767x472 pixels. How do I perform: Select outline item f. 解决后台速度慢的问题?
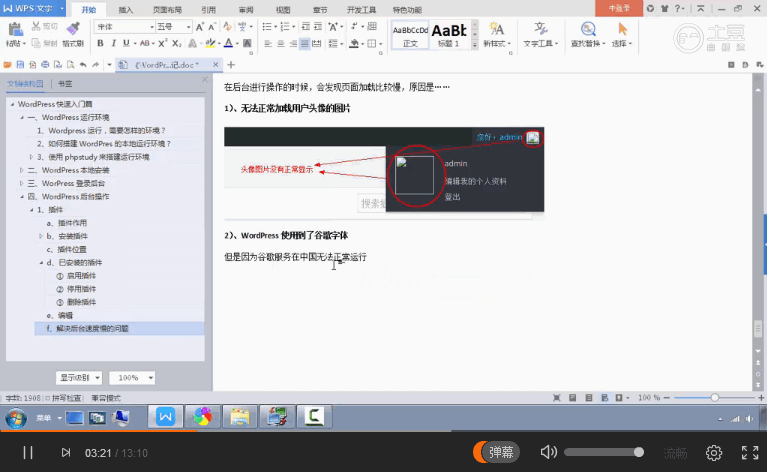[x=119, y=329]
